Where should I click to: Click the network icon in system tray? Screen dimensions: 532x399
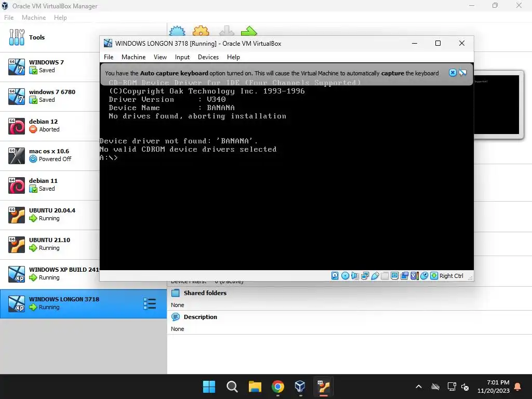[451, 387]
